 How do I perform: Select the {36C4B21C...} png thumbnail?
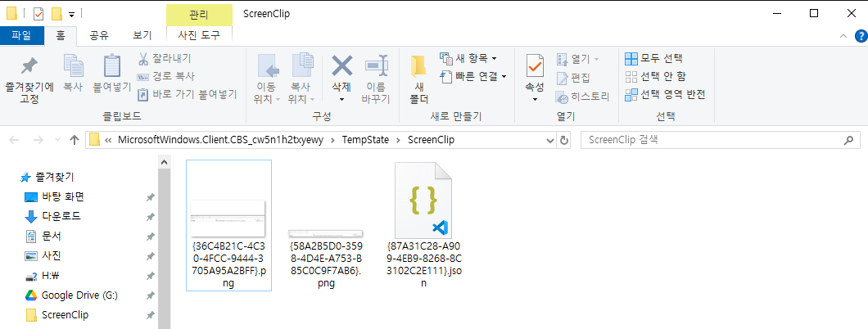[x=228, y=219]
